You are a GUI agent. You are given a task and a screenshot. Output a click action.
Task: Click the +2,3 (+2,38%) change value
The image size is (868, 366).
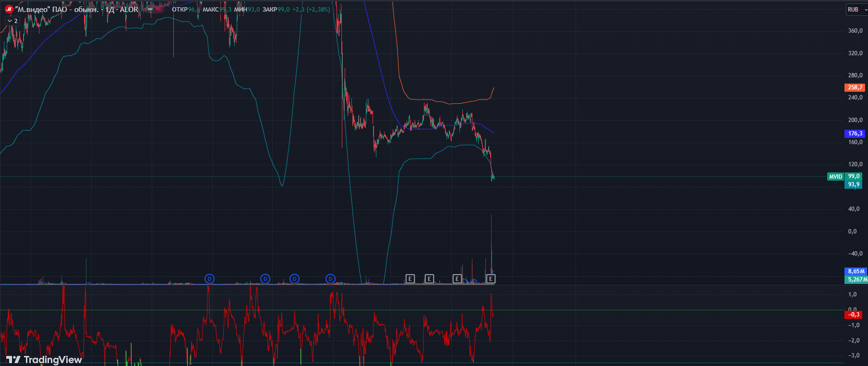[311, 9]
